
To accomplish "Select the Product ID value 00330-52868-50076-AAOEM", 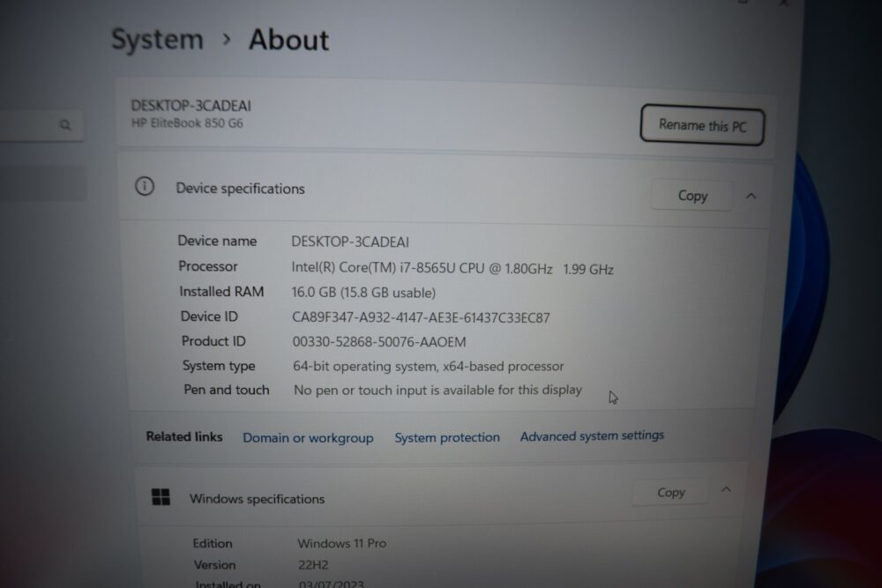I will pos(379,342).
